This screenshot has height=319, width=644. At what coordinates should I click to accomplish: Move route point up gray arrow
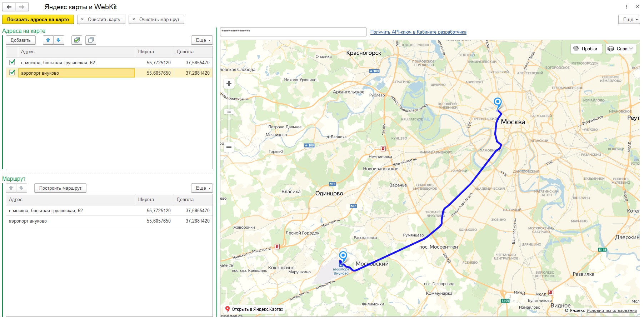(11, 188)
